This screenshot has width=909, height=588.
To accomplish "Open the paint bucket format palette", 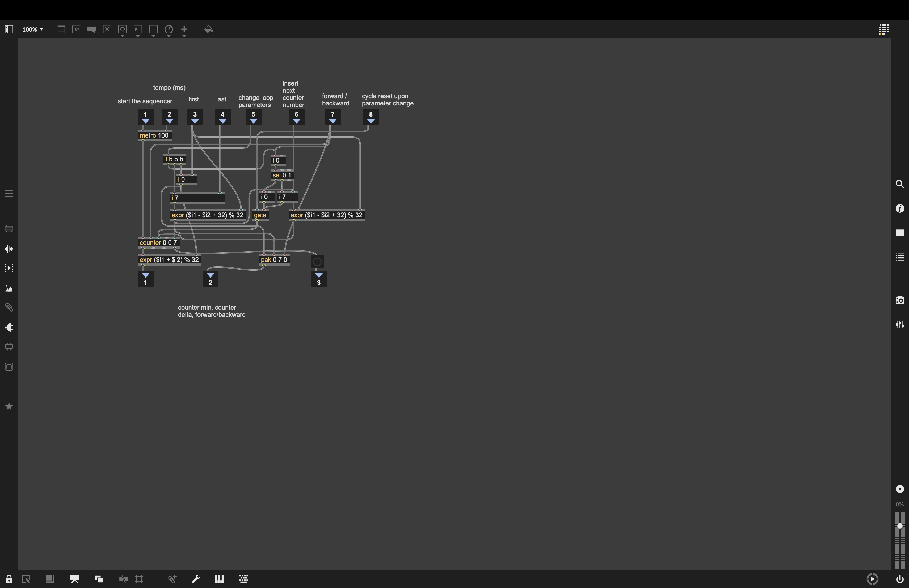I will click(209, 29).
